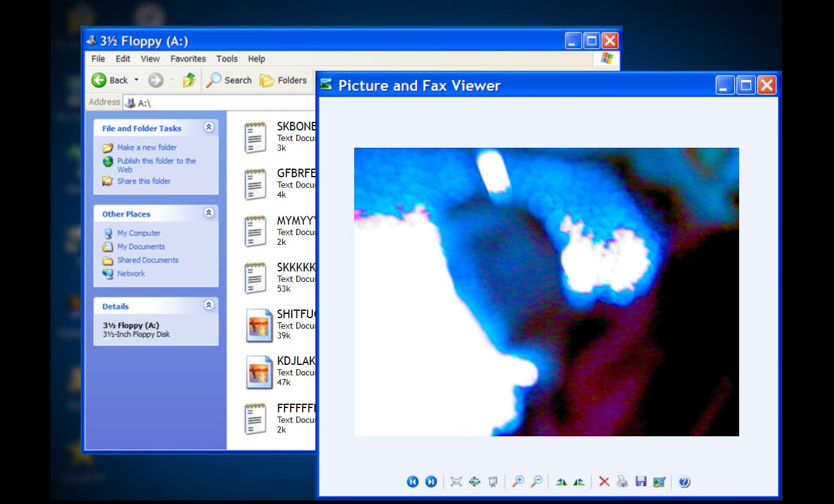Open the Favorites menu
Screen dimensions: 834x504
188,59
